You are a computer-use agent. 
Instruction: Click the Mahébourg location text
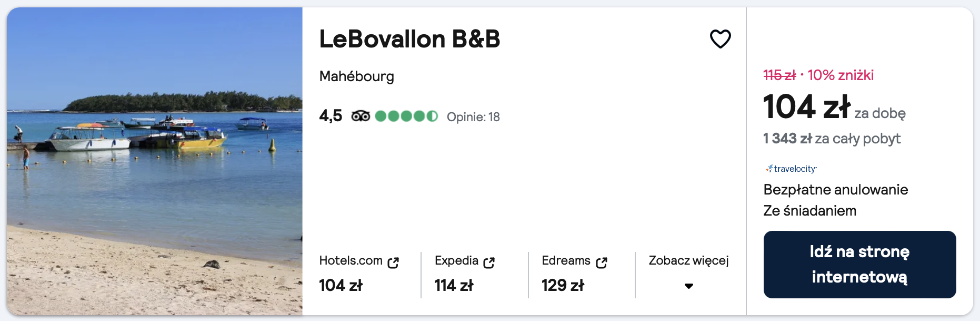pos(356,76)
